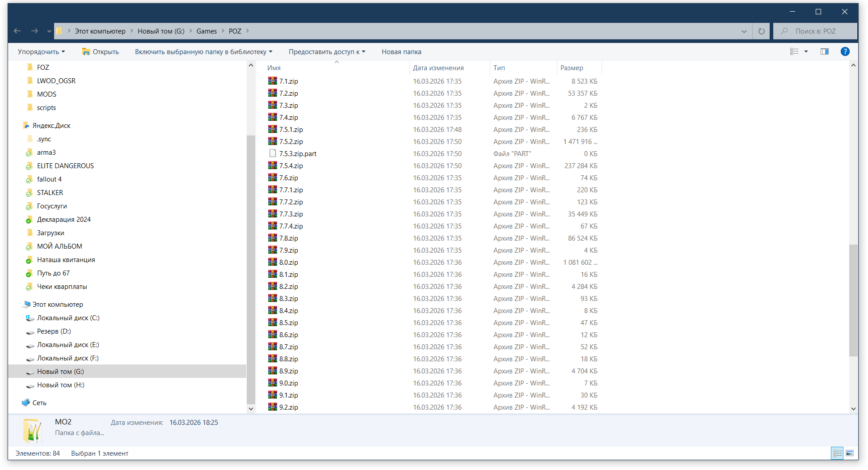Viewport: 868px width, 470px height.
Task: Open Госуслуги folder in tree
Action: pyautogui.click(x=52, y=206)
